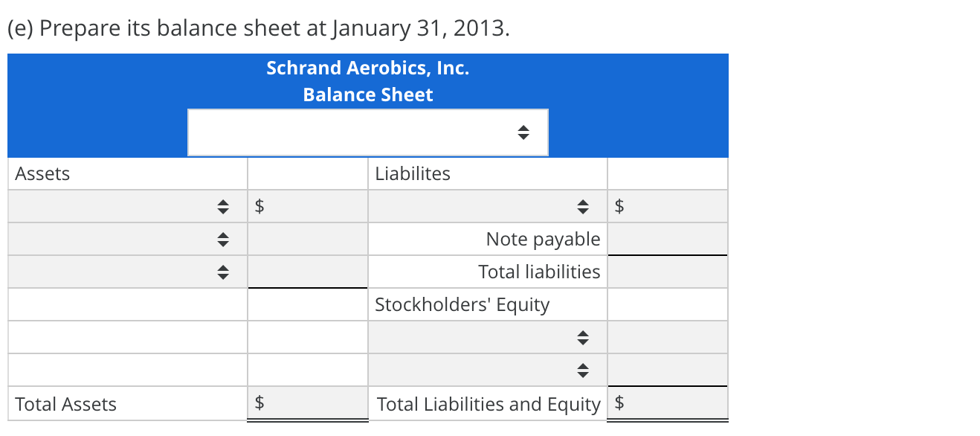Select the first asset amount input field
This screenshot has width=980, height=436.
[312, 206]
